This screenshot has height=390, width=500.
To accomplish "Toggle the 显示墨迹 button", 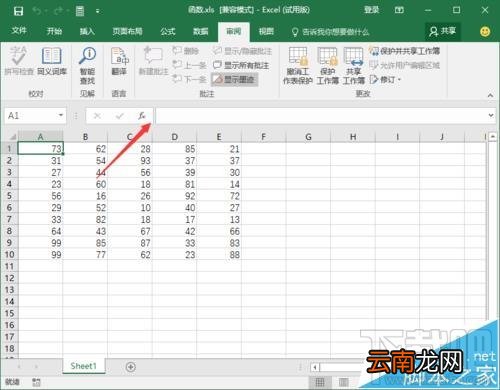I will (x=234, y=79).
